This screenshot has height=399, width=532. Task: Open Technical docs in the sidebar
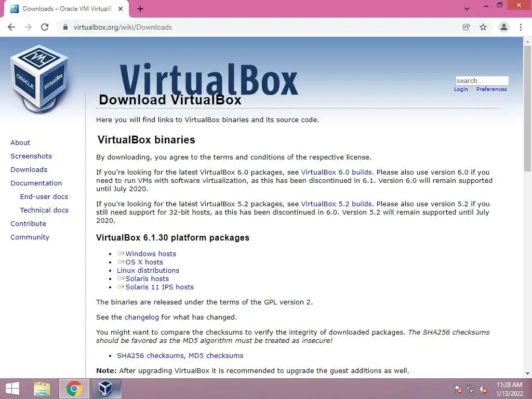click(44, 210)
